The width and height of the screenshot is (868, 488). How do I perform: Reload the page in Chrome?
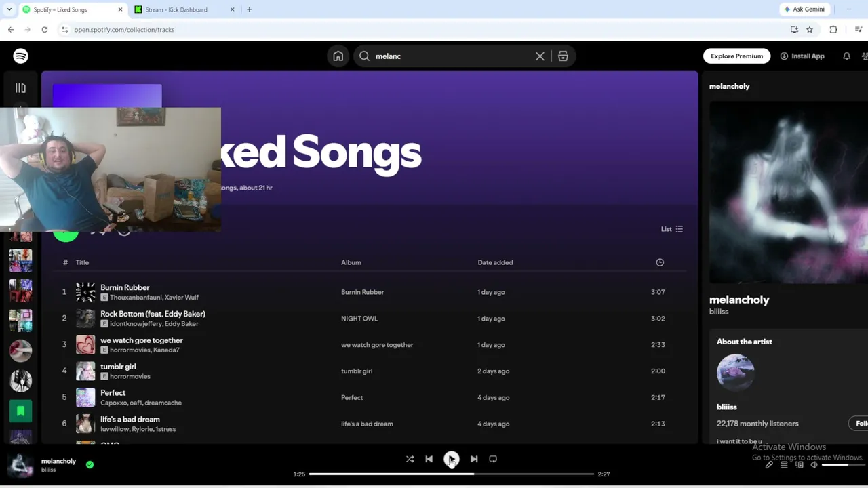point(45,30)
